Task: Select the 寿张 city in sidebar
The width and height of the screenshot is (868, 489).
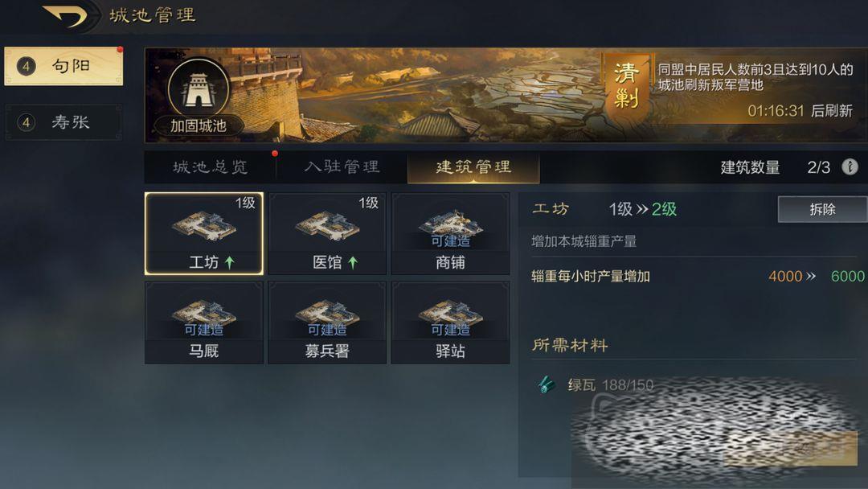Action: point(63,121)
